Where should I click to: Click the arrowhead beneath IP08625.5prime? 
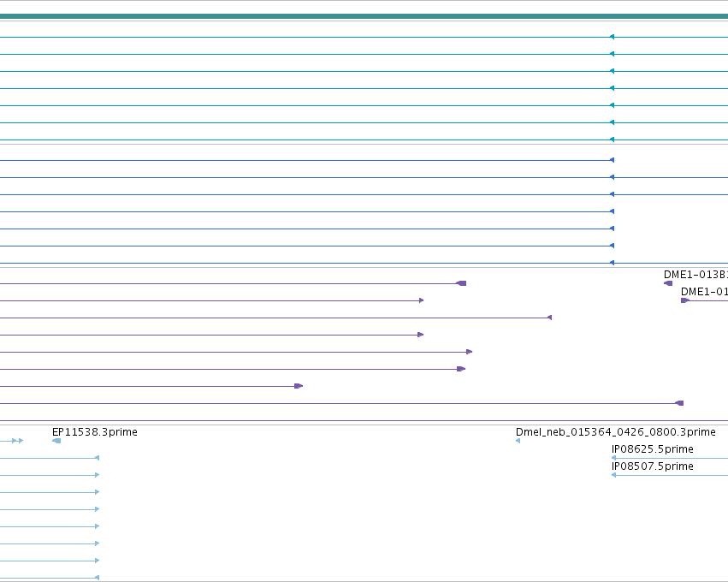point(613,458)
